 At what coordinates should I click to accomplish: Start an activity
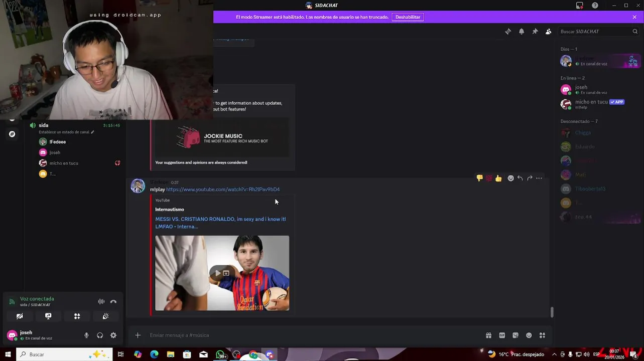click(x=77, y=316)
